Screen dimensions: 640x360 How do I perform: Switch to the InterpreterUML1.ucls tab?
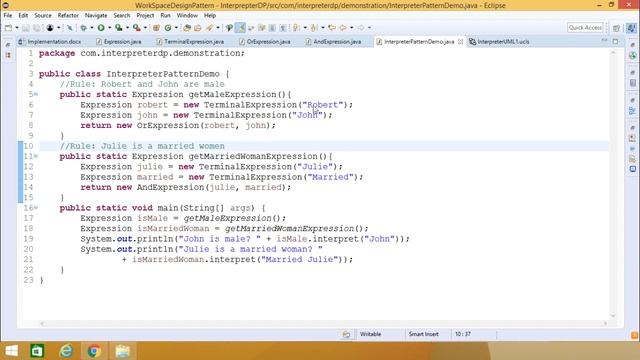click(x=500, y=42)
